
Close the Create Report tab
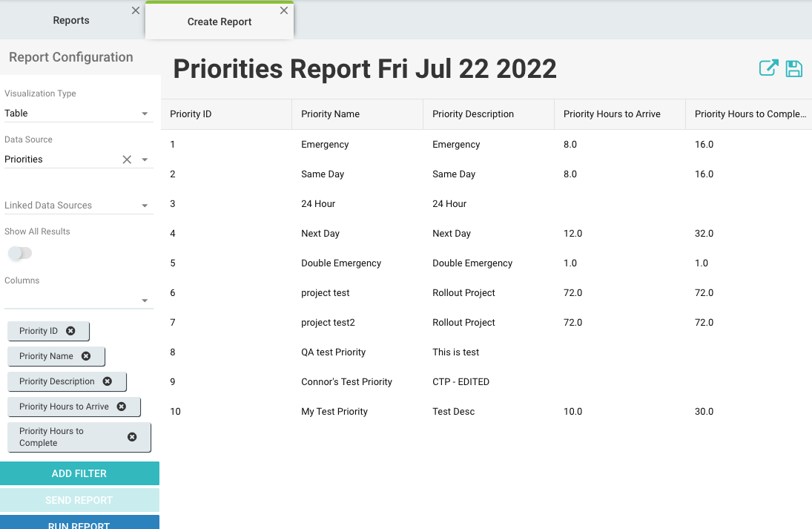[284, 10]
